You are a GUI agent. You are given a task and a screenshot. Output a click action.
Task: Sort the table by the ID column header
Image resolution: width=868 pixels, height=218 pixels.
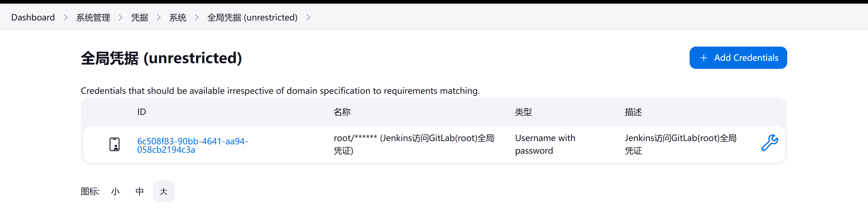pos(142,112)
